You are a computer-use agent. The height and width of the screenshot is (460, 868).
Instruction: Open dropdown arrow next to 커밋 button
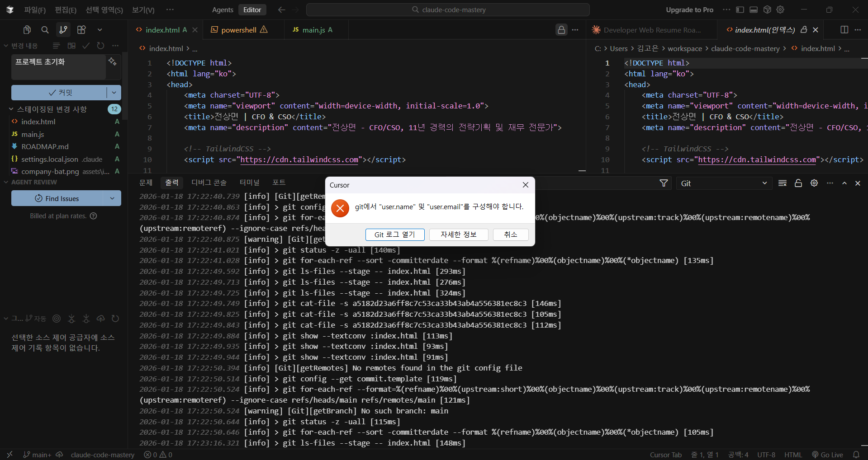(x=114, y=93)
